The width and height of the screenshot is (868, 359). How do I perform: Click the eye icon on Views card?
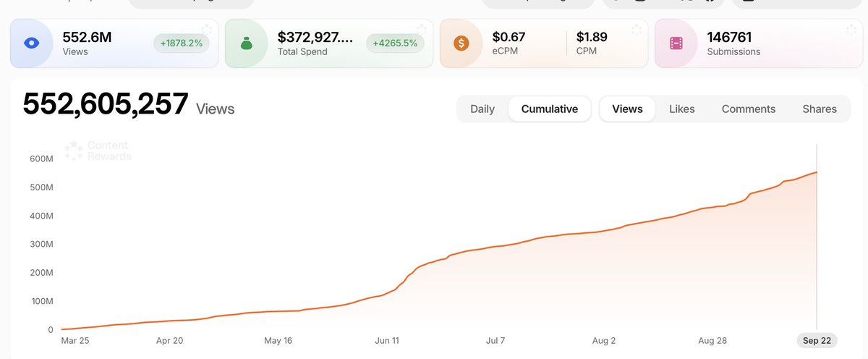click(32, 43)
